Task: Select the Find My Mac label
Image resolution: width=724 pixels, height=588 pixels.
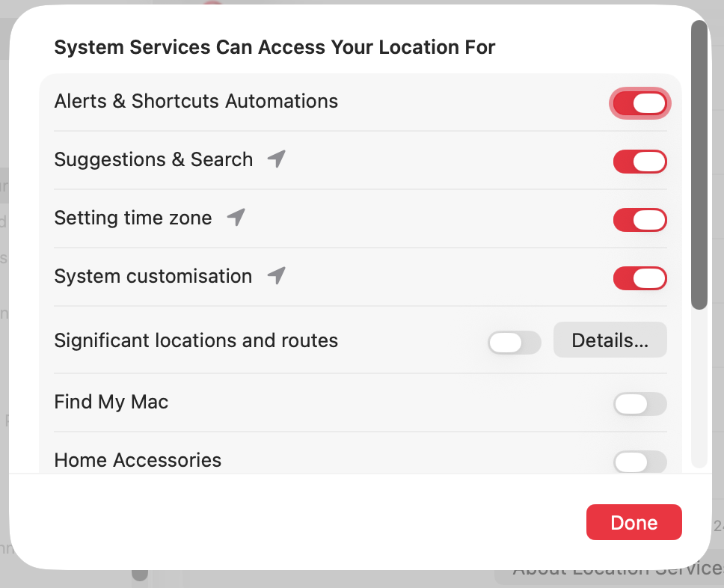Action: 111,402
